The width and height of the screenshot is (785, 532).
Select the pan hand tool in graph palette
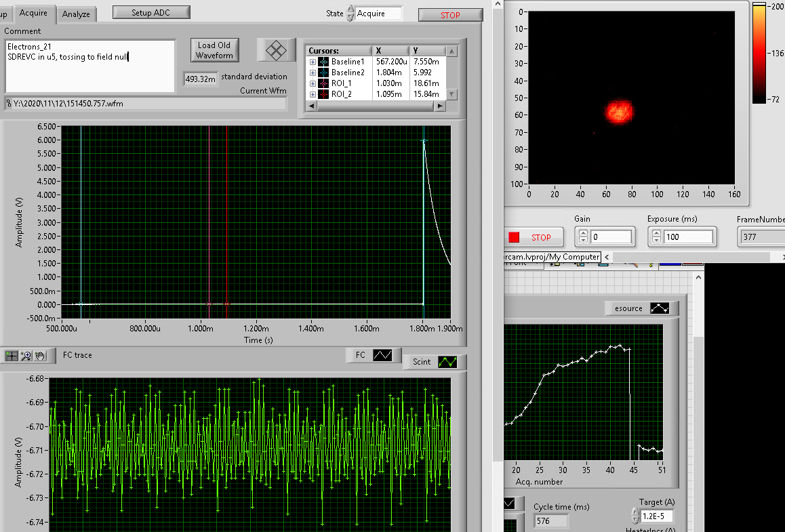(x=40, y=355)
